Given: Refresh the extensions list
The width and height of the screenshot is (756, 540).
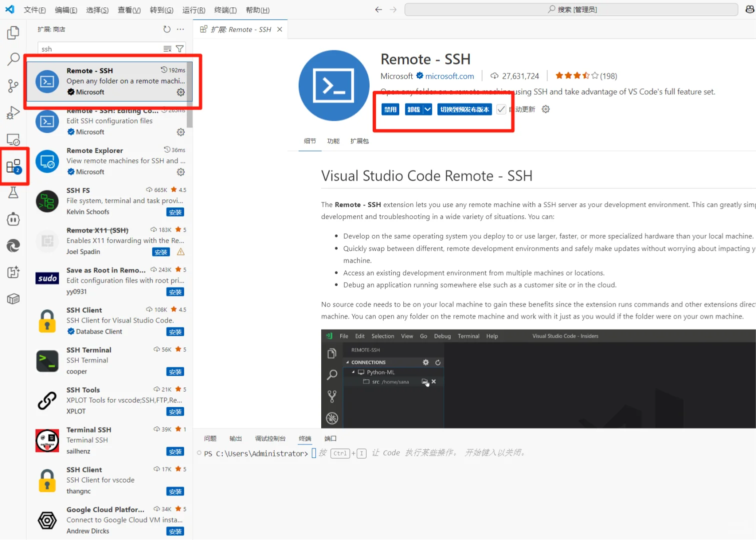Looking at the screenshot, I should point(167,29).
